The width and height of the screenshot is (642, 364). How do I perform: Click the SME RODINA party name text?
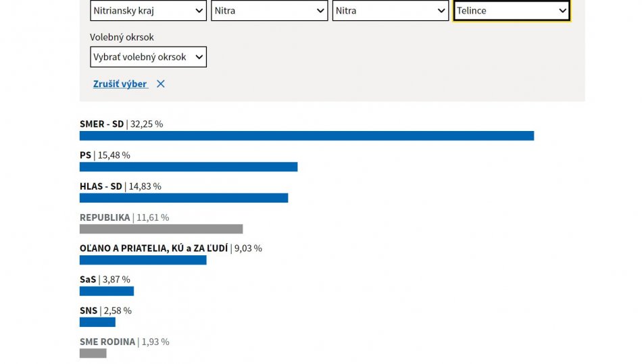107,342
